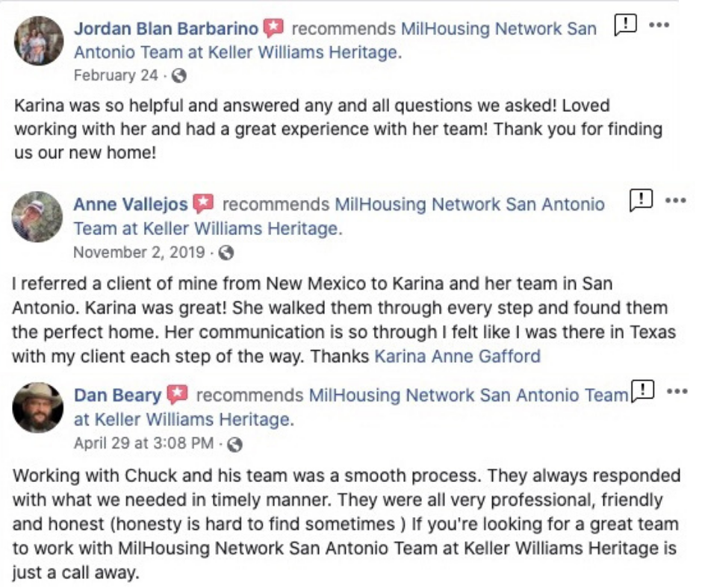Image resolution: width=702 pixels, height=588 pixels.
Task: Click the recommendation badge beside Jordan Blan Barbarino
Action: pos(274,29)
